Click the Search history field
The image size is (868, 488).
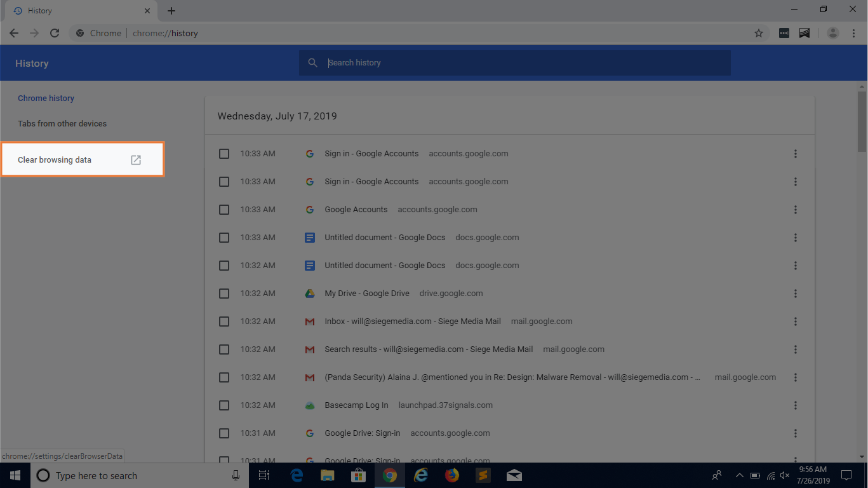pyautogui.click(x=514, y=63)
